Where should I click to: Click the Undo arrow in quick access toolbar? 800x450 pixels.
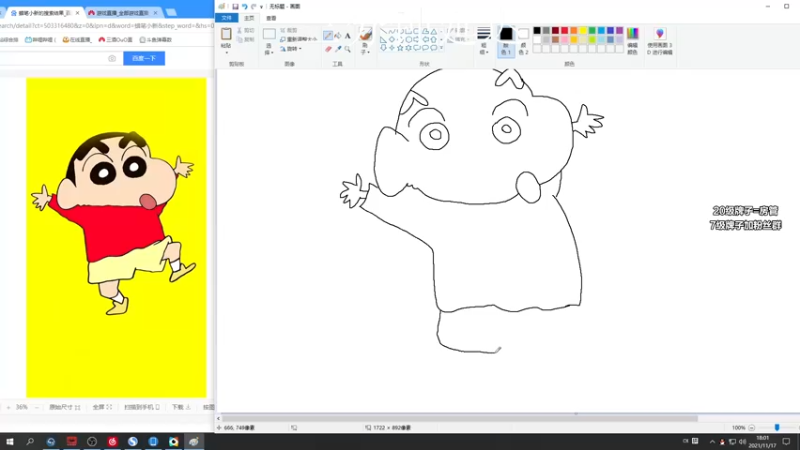coord(244,7)
